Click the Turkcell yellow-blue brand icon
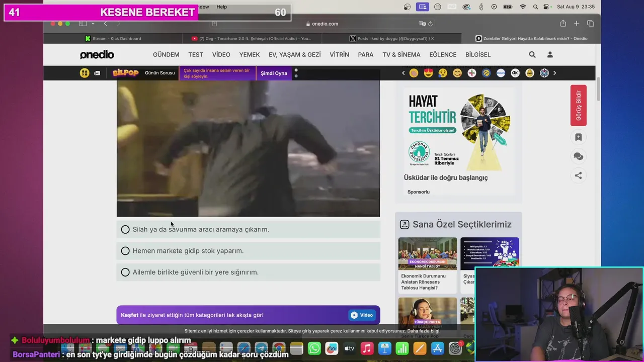The image size is (644, 362). click(486, 73)
